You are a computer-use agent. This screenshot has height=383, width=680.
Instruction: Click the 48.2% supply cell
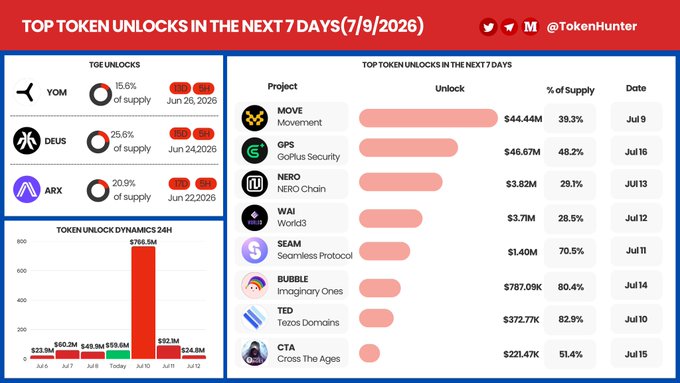(570, 152)
